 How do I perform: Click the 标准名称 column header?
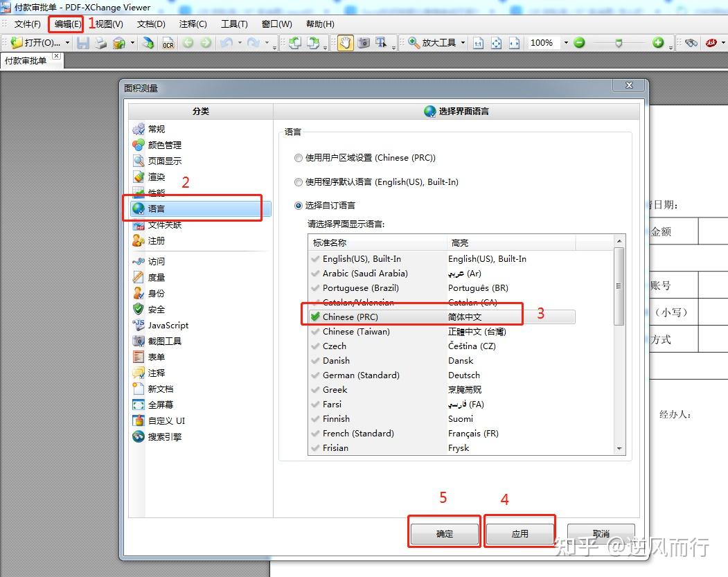coord(378,242)
